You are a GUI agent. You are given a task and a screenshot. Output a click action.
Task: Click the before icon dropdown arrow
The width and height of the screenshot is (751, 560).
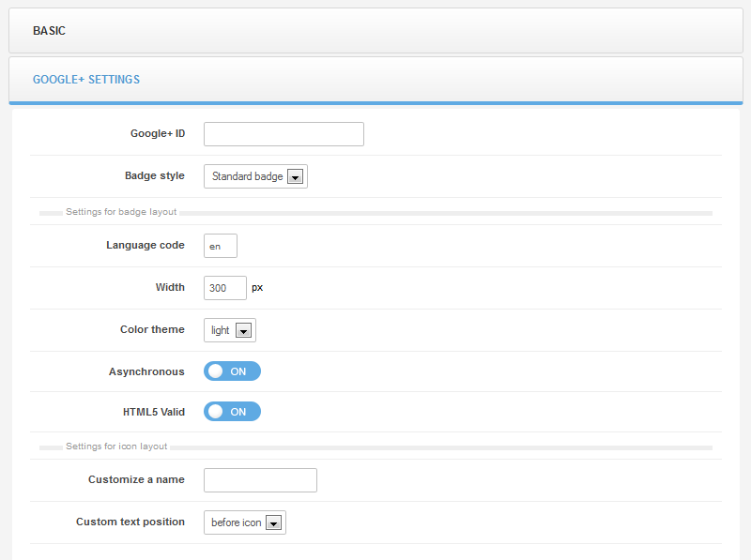point(273,522)
